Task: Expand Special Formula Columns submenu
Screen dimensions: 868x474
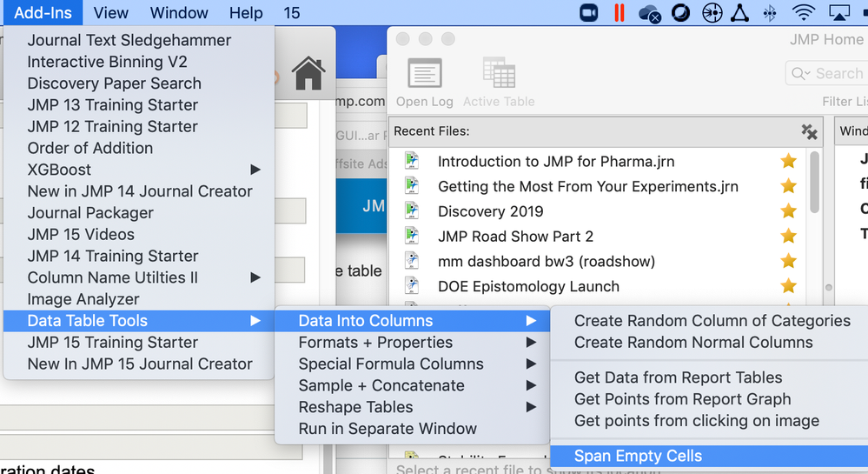Action: click(413, 364)
